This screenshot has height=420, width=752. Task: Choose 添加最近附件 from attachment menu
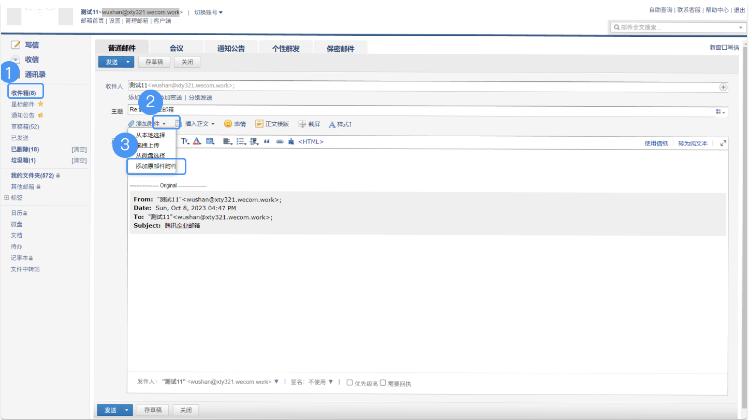tap(155, 166)
